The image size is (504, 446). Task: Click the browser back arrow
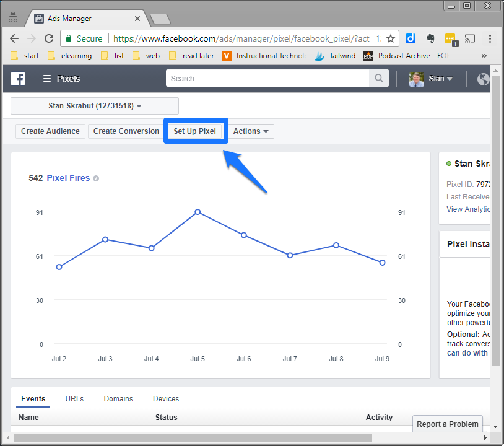pyautogui.click(x=14, y=38)
